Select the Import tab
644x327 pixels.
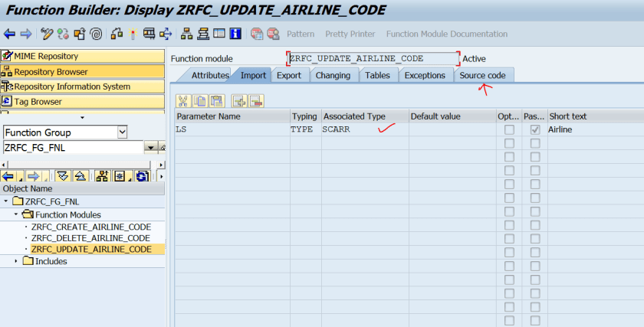pos(254,76)
